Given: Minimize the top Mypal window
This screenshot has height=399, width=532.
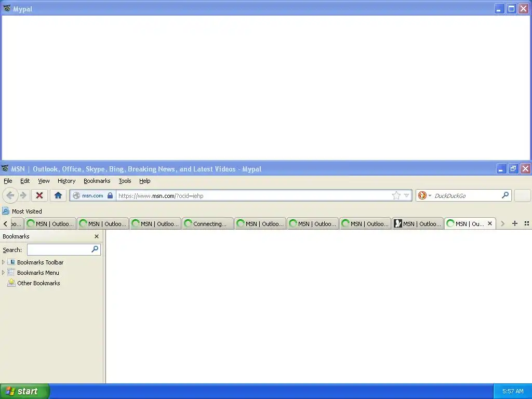Looking at the screenshot, I should (x=499, y=8).
